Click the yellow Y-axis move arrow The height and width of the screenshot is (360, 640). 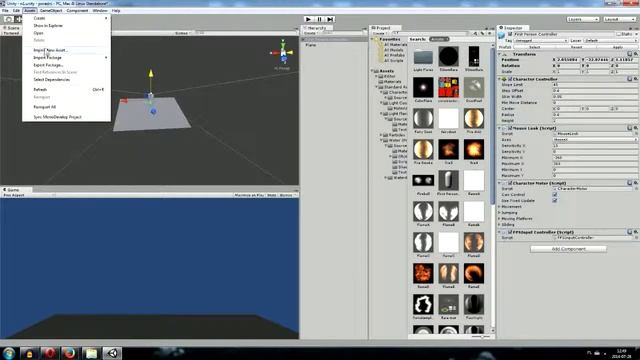[151, 74]
